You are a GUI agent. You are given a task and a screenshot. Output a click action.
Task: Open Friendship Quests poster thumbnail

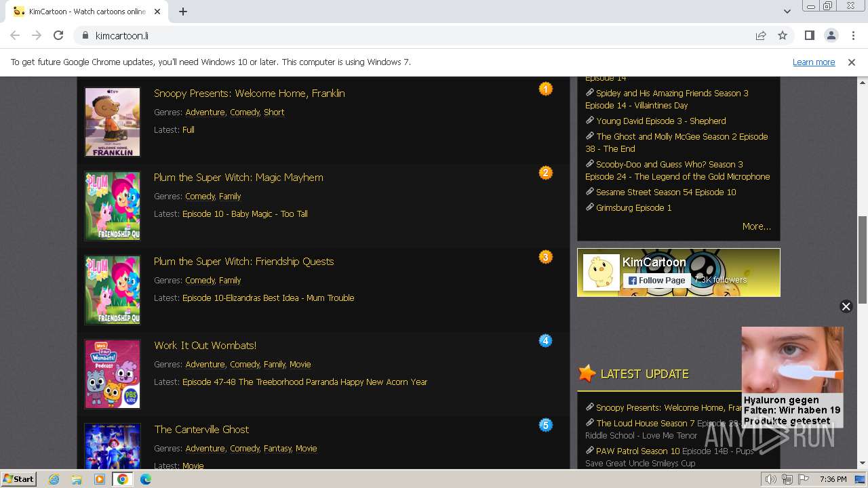click(113, 290)
